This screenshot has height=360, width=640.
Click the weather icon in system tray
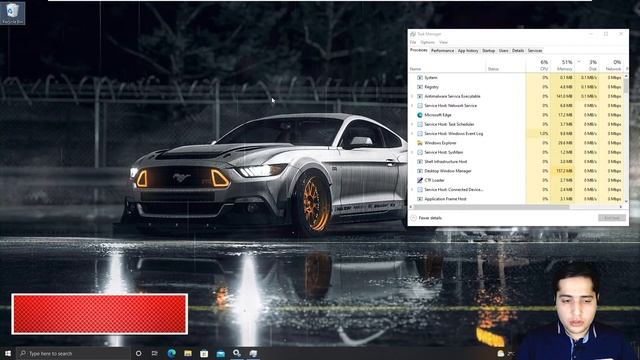point(501,353)
